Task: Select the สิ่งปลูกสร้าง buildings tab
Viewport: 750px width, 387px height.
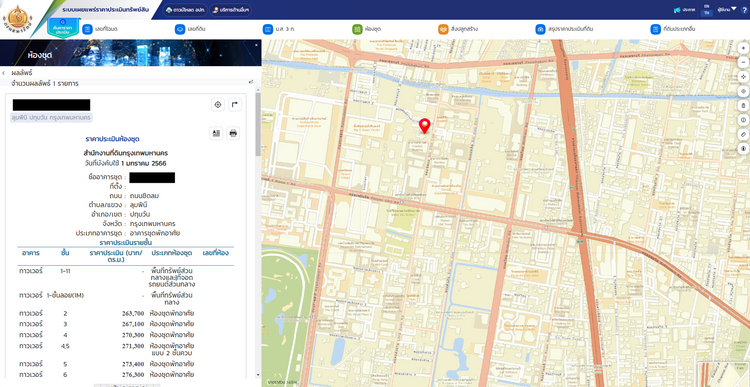Action: pos(458,29)
